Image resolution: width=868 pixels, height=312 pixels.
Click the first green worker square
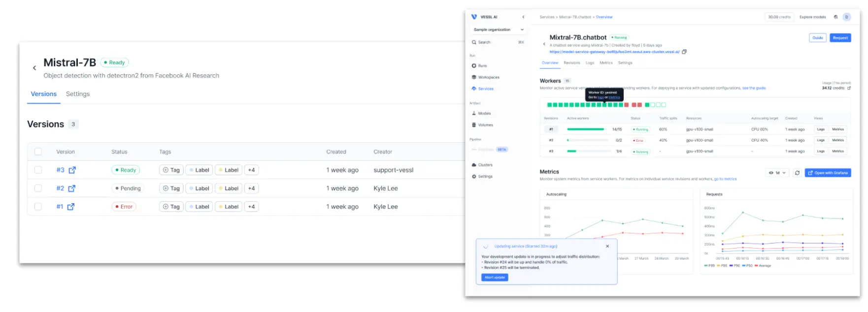[x=550, y=105]
